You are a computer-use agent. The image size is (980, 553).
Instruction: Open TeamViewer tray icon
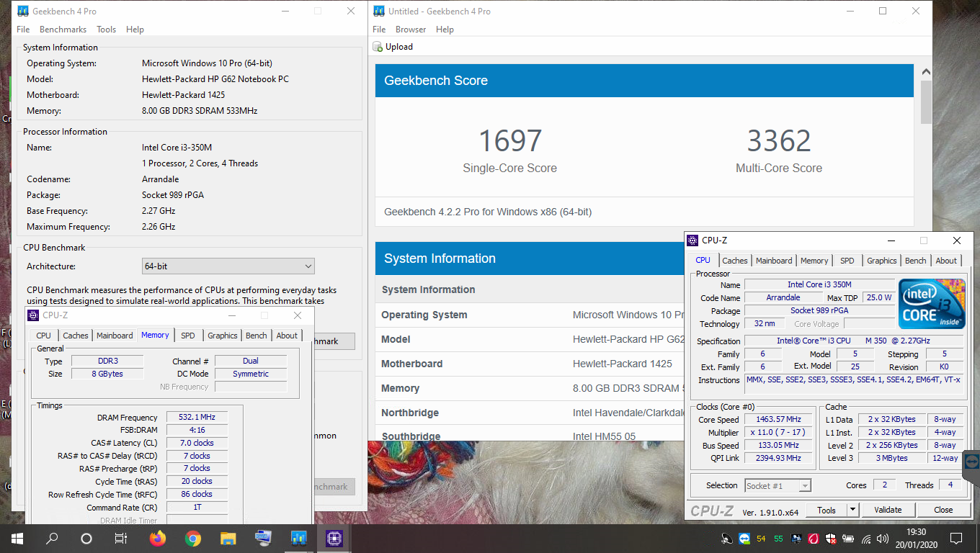744,539
